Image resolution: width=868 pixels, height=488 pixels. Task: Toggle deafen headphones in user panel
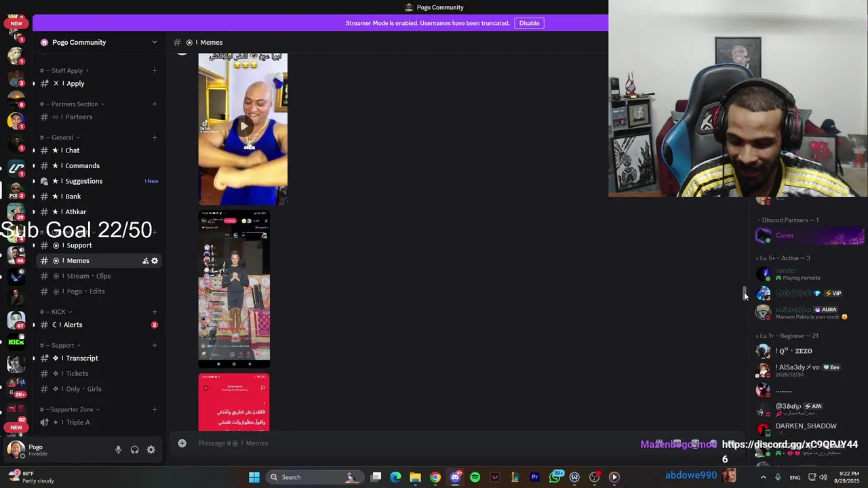(134, 449)
